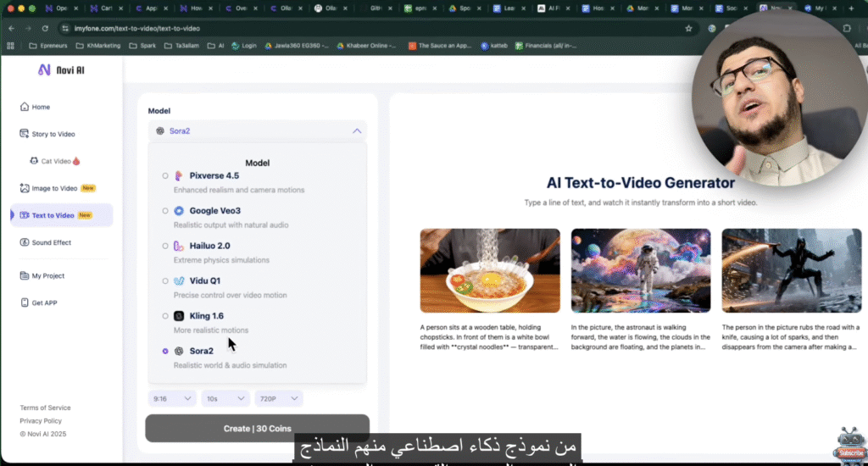Click the crystal noodles bowl sample thumbnail
Image resolution: width=868 pixels, height=466 pixels.
pyautogui.click(x=490, y=271)
